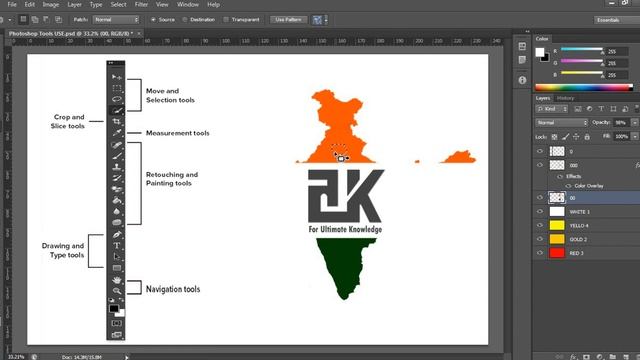Viewport: 640px width, 360px height.
Task: Click status bar document info arrow
Action: (127, 357)
